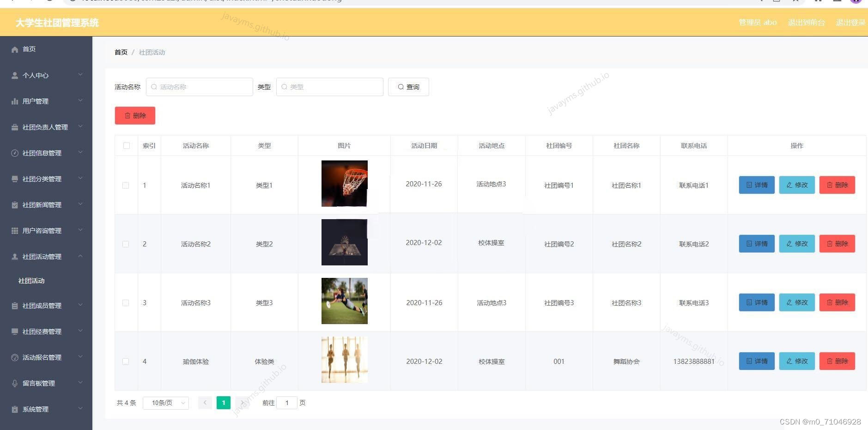Click the 前往 page number input
The image size is (868, 430).
click(287, 403)
